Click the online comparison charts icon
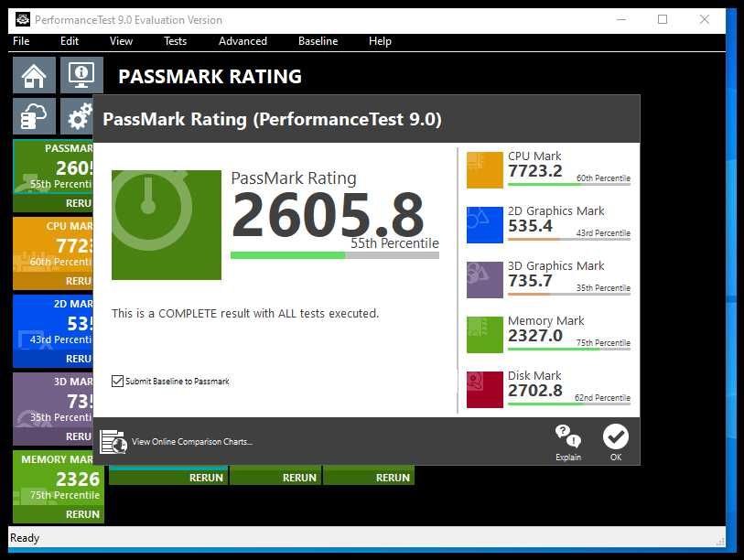This screenshot has height=560, width=744. (x=113, y=441)
